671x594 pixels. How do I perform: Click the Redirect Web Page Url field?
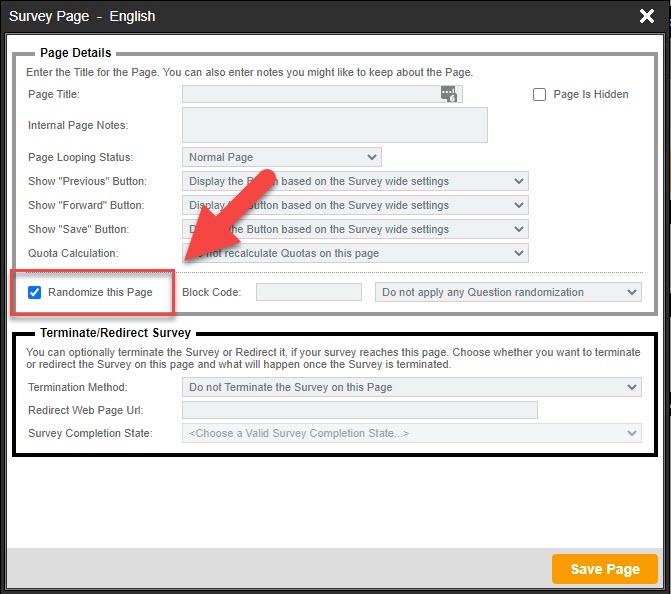click(359, 410)
